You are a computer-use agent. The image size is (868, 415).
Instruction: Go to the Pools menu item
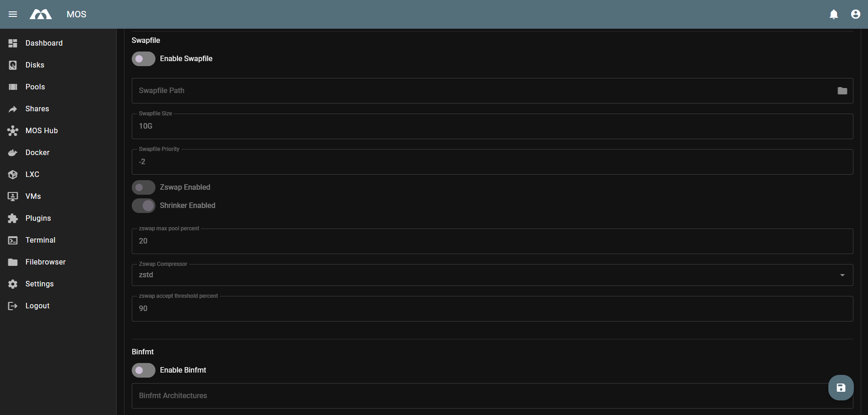tap(35, 87)
